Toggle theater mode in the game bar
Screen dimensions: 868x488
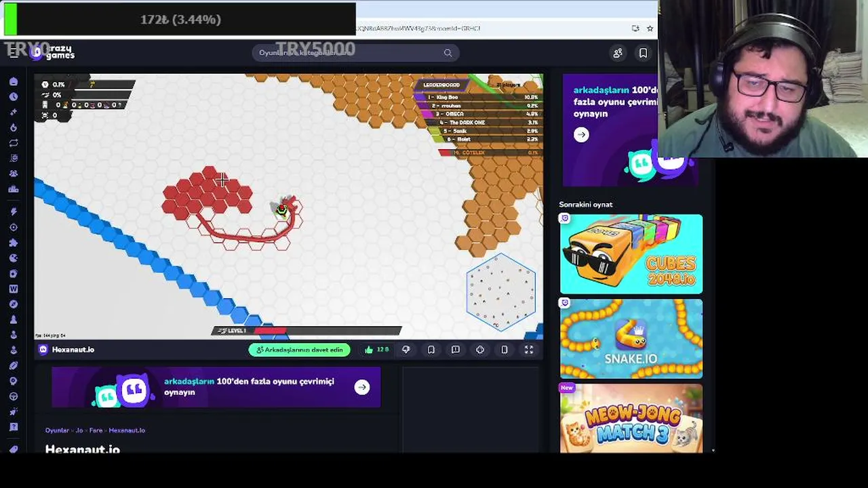pos(505,350)
